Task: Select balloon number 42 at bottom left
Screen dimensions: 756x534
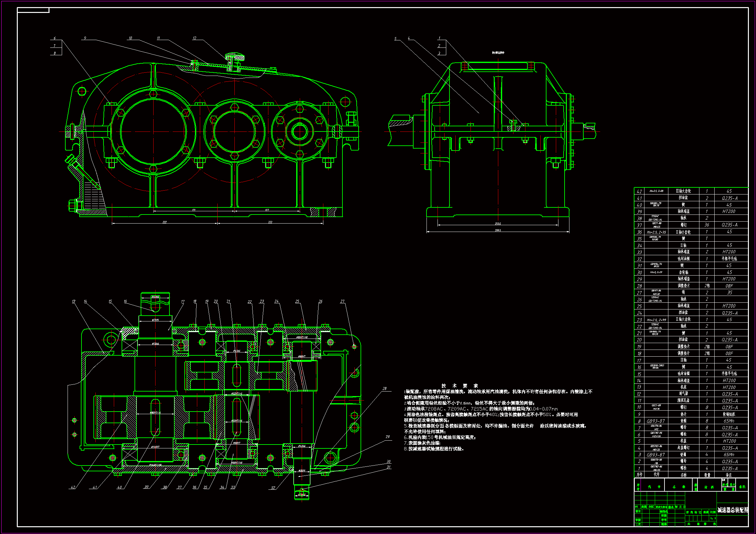Action: click(x=73, y=487)
